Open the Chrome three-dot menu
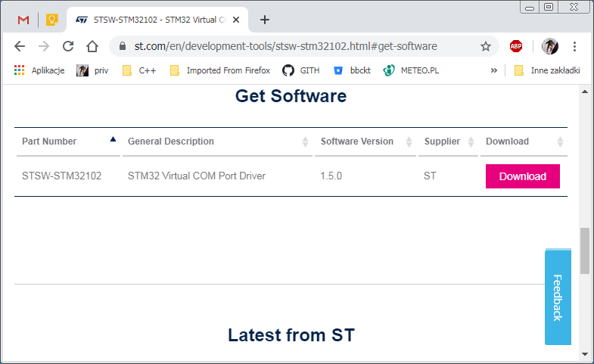594x364 pixels. point(576,46)
